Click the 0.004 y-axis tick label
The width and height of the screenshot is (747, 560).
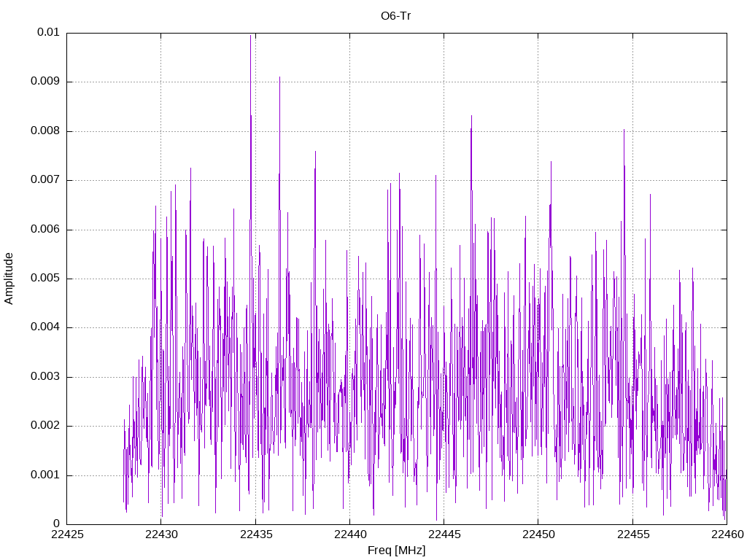point(45,327)
